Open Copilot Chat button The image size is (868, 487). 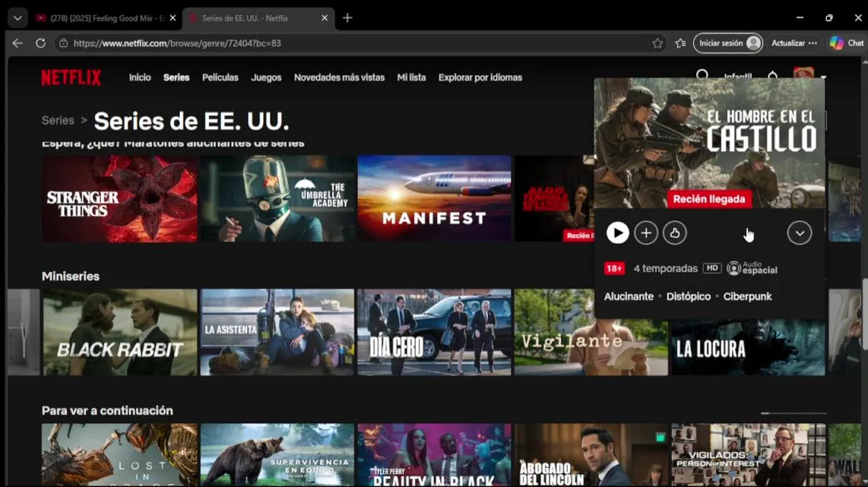846,43
